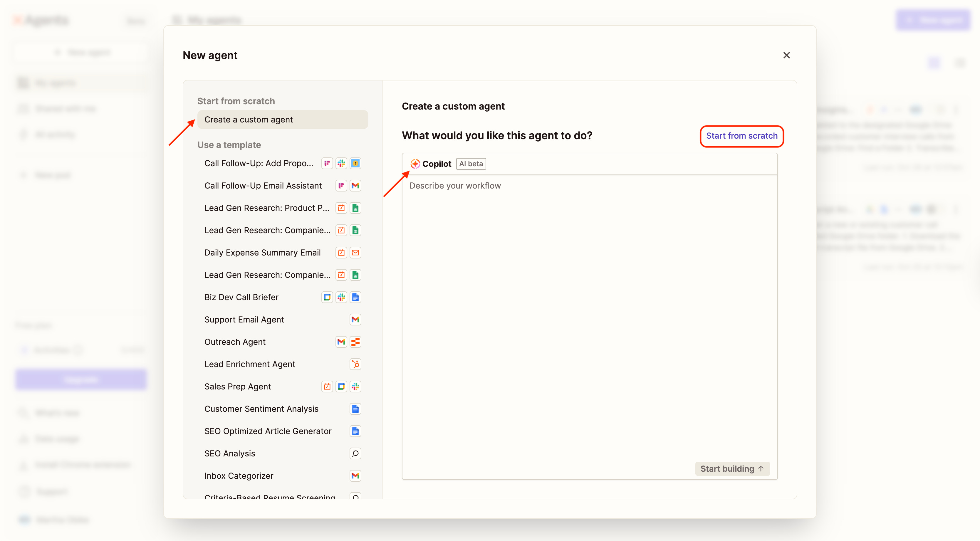
Task: Select Create a custom agent option
Action: [283, 120]
